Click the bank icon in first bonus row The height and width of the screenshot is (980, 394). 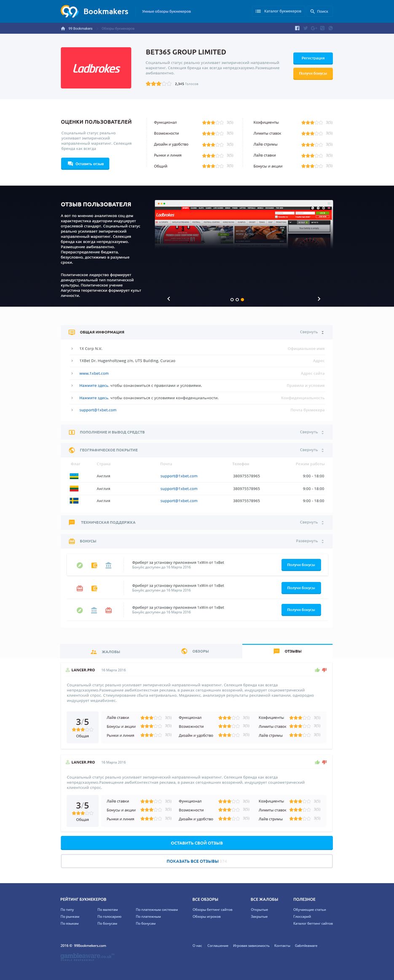coord(108,565)
